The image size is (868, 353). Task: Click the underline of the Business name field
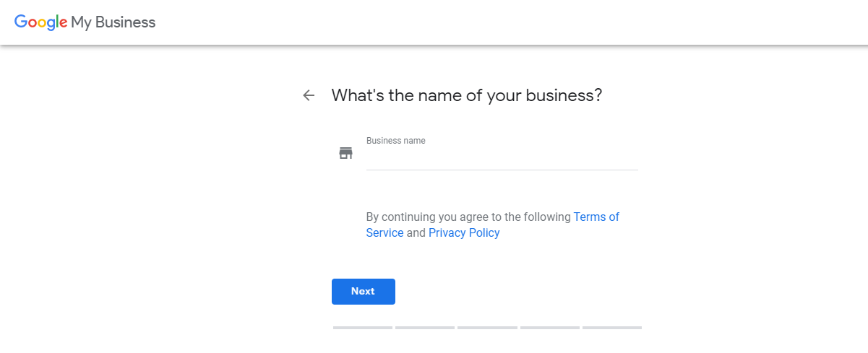point(502,170)
